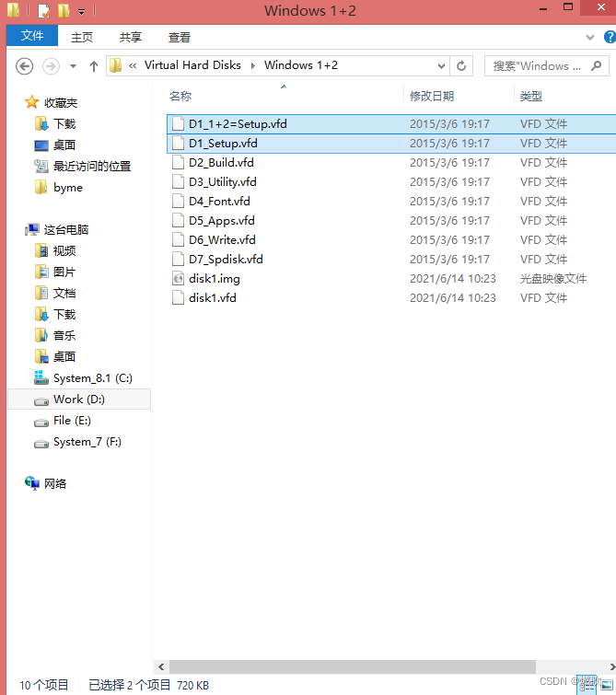Open the 文件 ribbon tab
Viewport: 616px width, 695px height.
(32, 36)
